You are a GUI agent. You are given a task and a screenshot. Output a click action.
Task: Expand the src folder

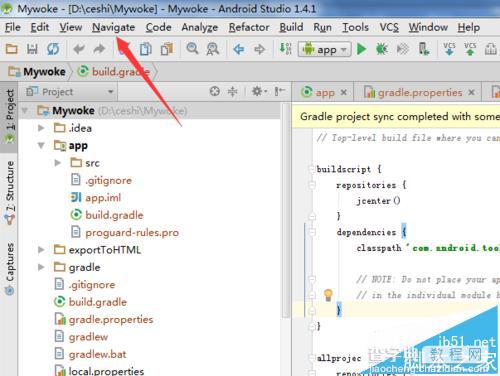[x=58, y=163]
